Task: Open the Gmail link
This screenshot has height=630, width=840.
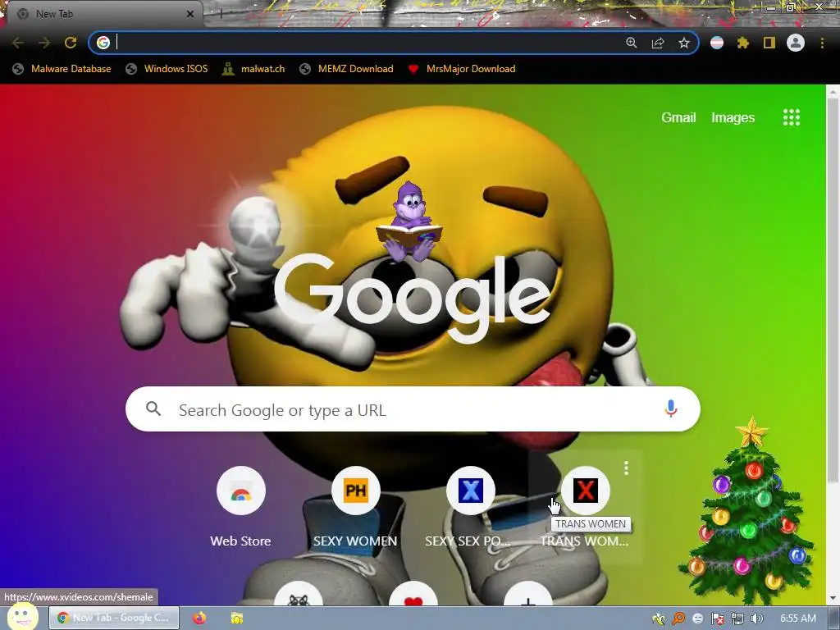Action: (x=678, y=118)
